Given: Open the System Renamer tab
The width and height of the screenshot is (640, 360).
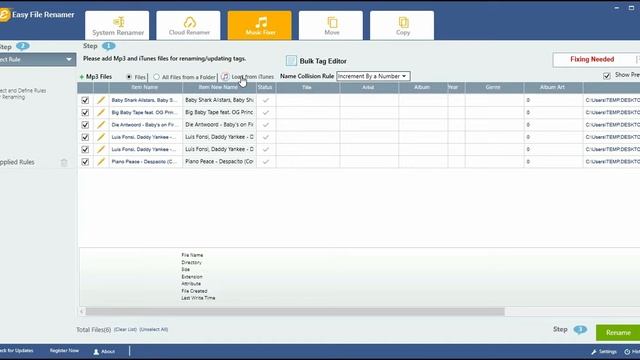Looking at the screenshot, I should 117,25.
